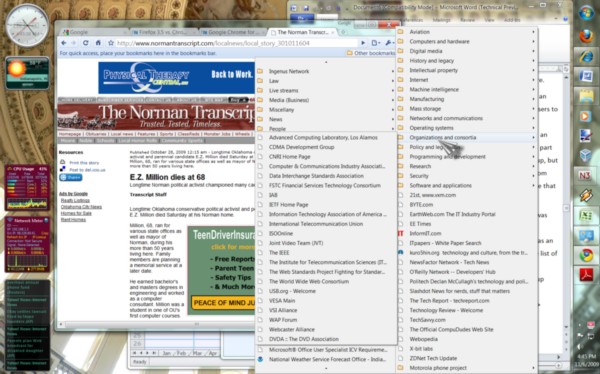Open Adobe Reader taskbar icon

tap(586, 275)
